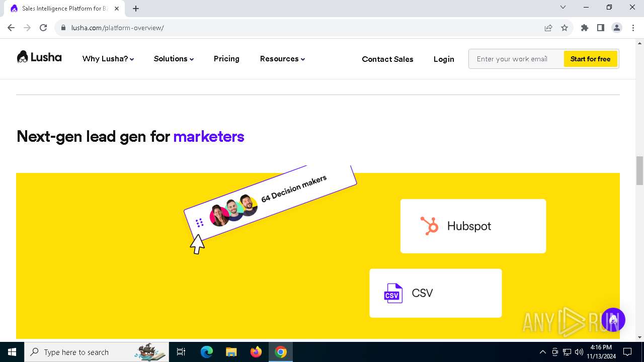The image size is (644, 362).
Task: Expand Resources menu
Action: (282, 59)
